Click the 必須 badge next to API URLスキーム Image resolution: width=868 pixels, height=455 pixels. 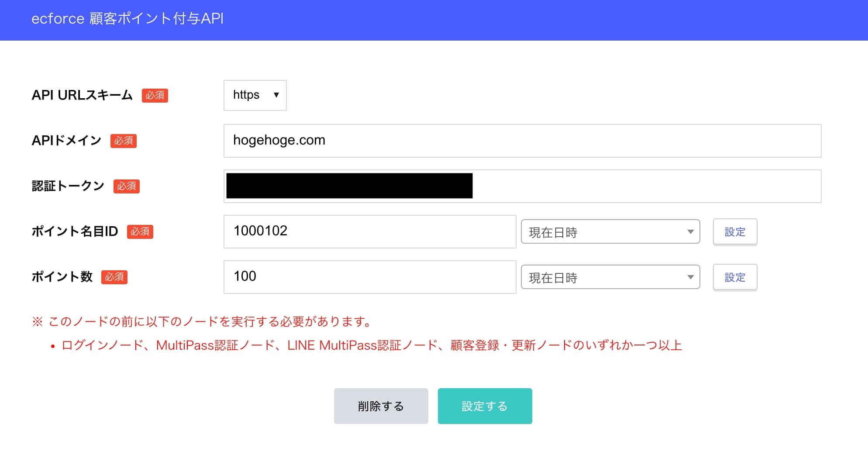(x=155, y=95)
